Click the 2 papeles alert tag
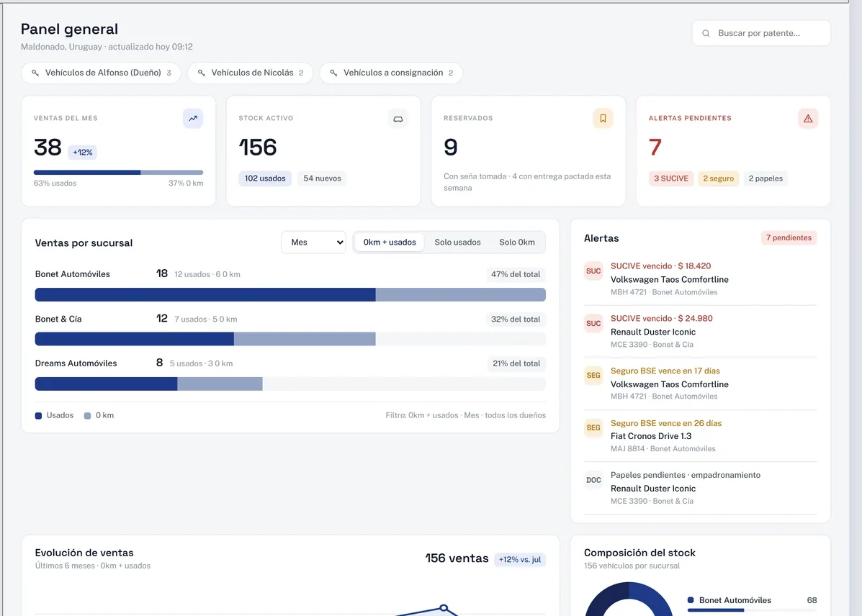Image resolution: width=862 pixels, height=616 pixels. pos(766,178)
